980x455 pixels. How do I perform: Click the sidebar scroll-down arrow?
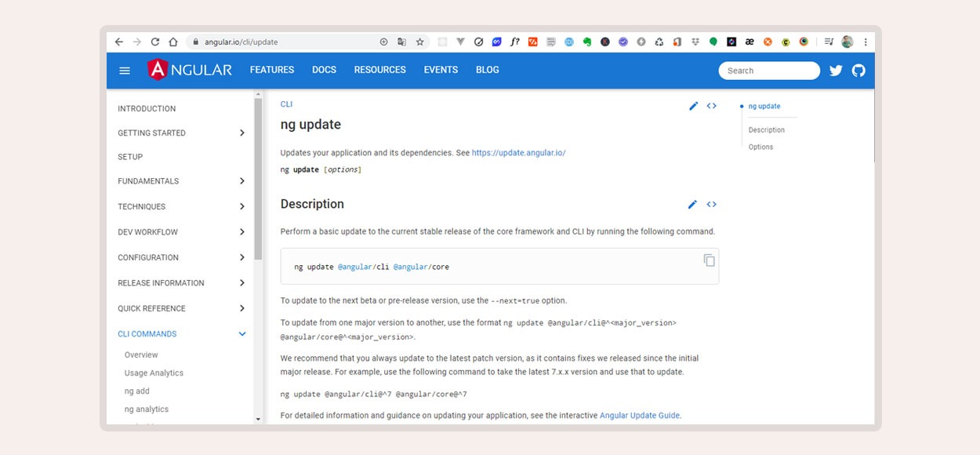[x=258, y=420]
